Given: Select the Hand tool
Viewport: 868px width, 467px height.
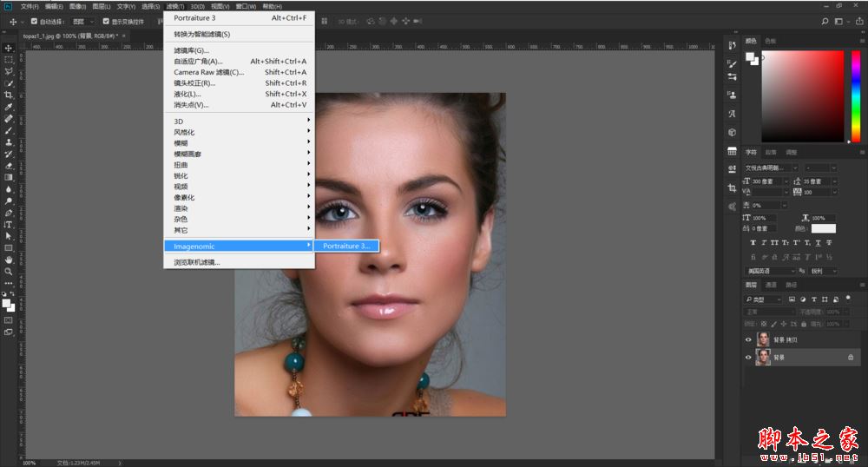Looking at the screenshot, I should click(x=9, y=260).
